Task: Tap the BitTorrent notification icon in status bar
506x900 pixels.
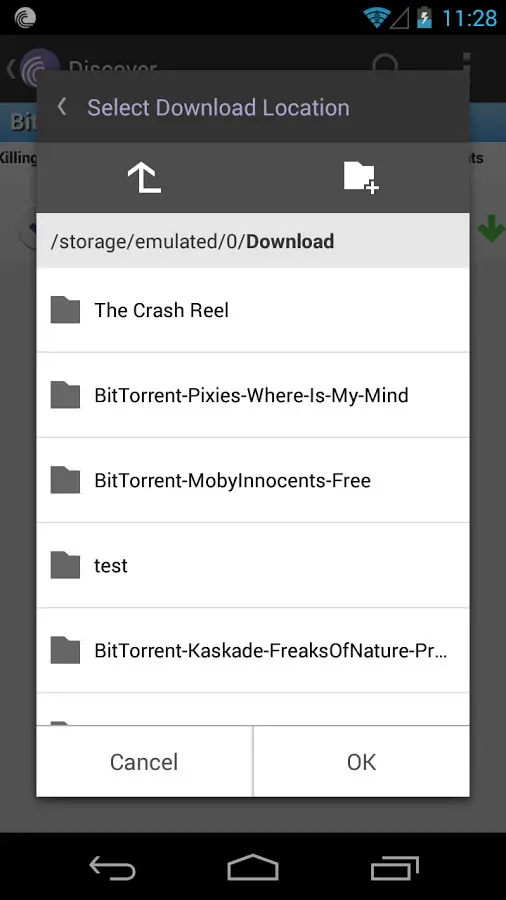Action: pyautogui.click(x=25, y=18)
